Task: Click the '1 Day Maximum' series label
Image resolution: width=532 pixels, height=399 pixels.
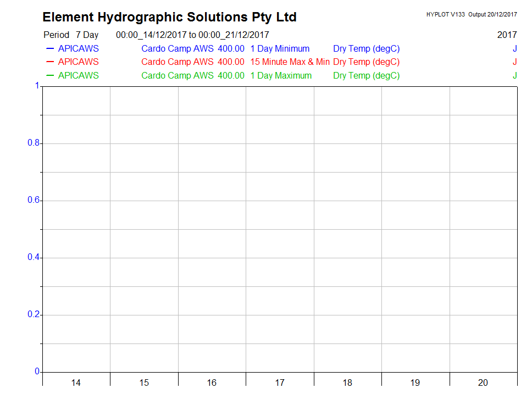Action: tap(281, 76)
